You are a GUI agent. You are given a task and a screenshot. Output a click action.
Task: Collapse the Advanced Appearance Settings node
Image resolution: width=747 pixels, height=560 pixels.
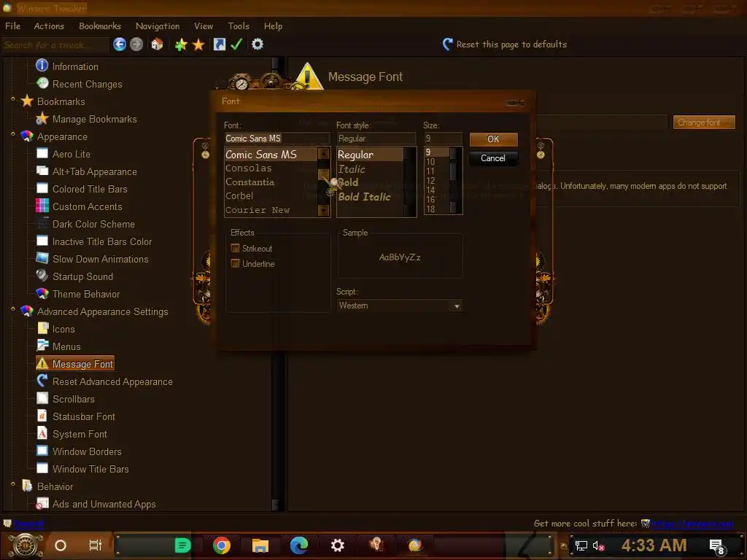tap(13, 309)
